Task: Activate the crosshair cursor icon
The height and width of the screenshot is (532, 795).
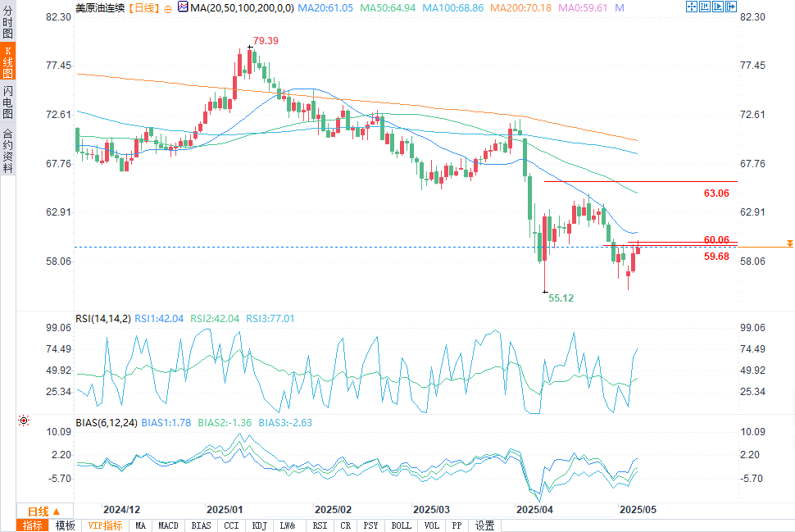Action: [692, 7]
